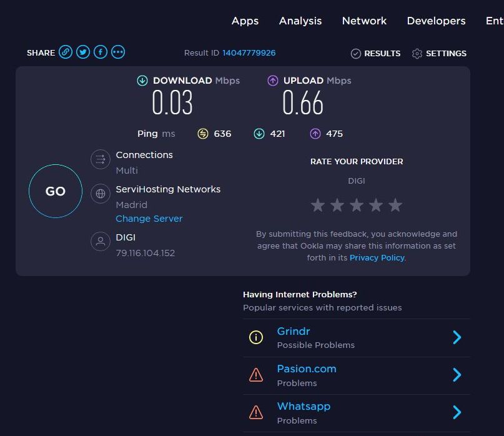Viewport: 504px width, 436px height.
Task: Click the Connections multi icon
Action: point(100,160)
